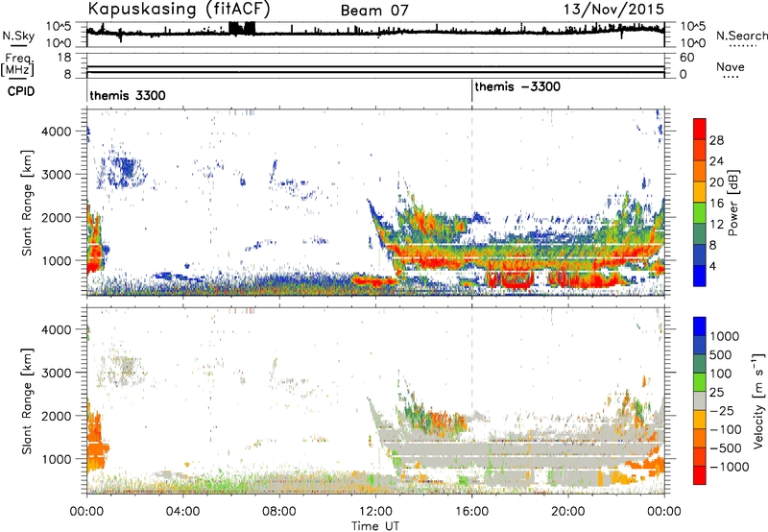768x532 pixels.
Task: Click the 'Slant Range [km]' label of velocity panel
Action: 27,401
